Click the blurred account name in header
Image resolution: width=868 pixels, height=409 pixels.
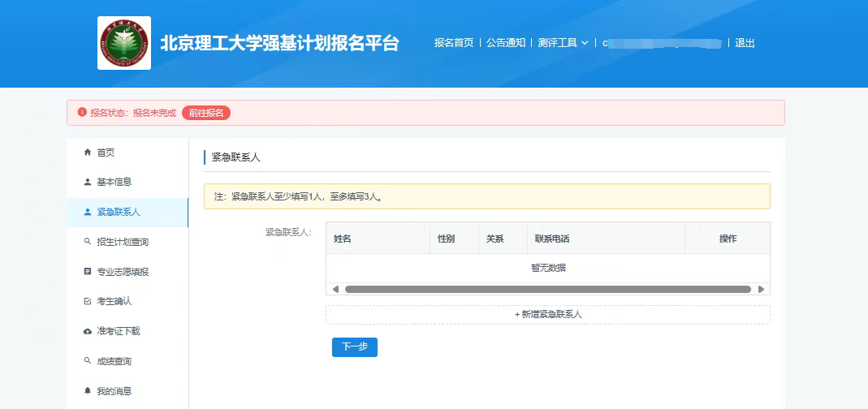[663, 43]
